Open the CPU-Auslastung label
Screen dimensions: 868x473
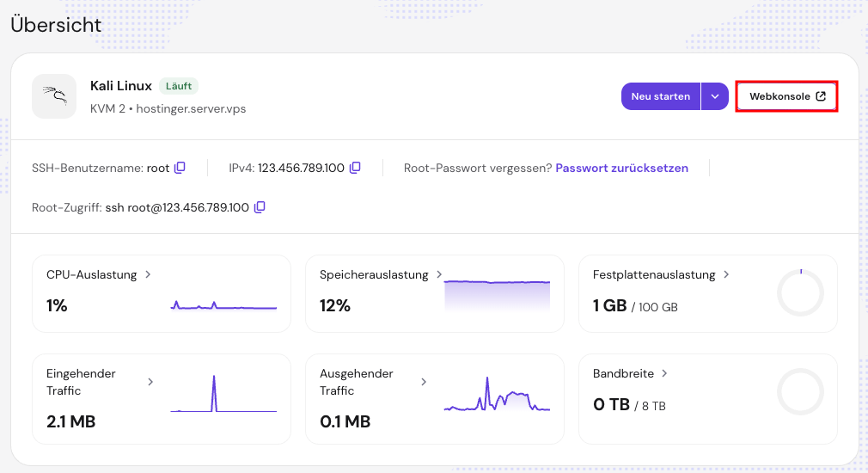91,274
